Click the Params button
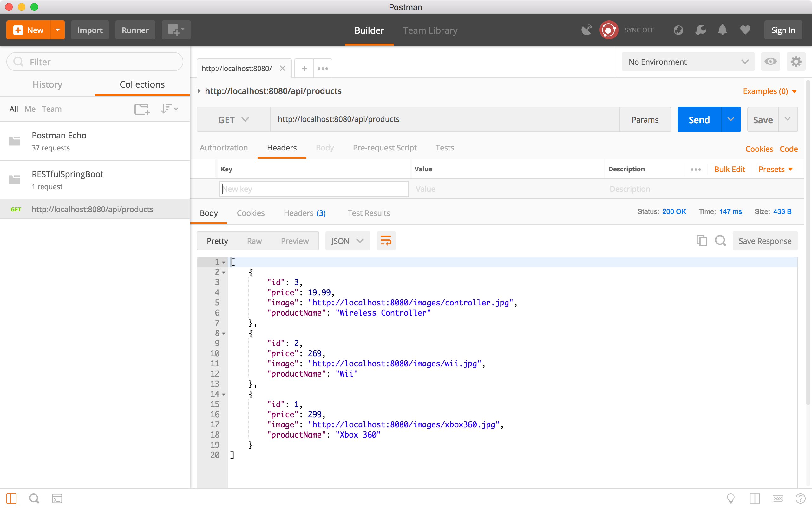Viewport: 812px width, 508px height. click(x=645, y=120)
